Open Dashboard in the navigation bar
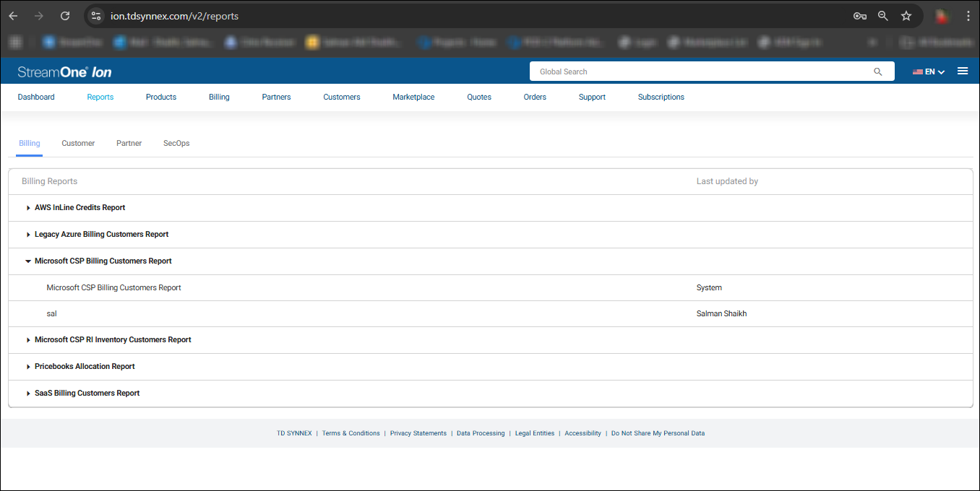The height and width of the screenshot is (491, 980). (x=36, y=97)
